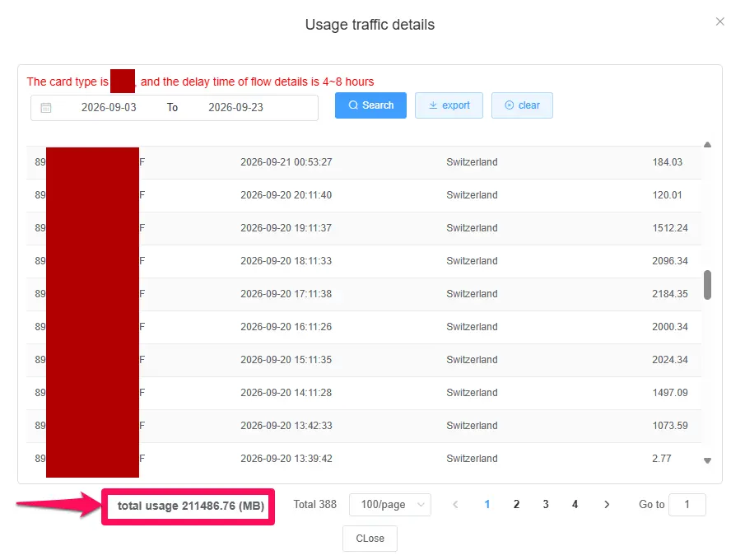Select timestamp 2026-09-20 18:11:33
This screenshot has width=731, height=560.
coord(286,261)
